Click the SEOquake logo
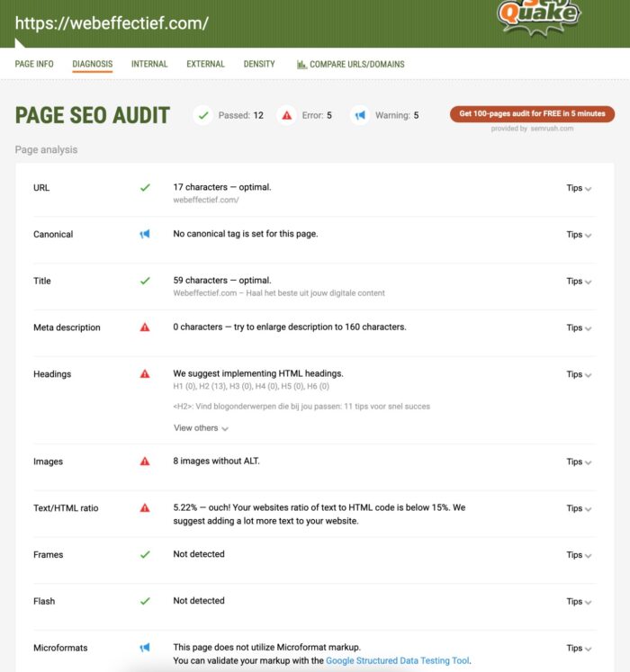 [x=538, y=17]
